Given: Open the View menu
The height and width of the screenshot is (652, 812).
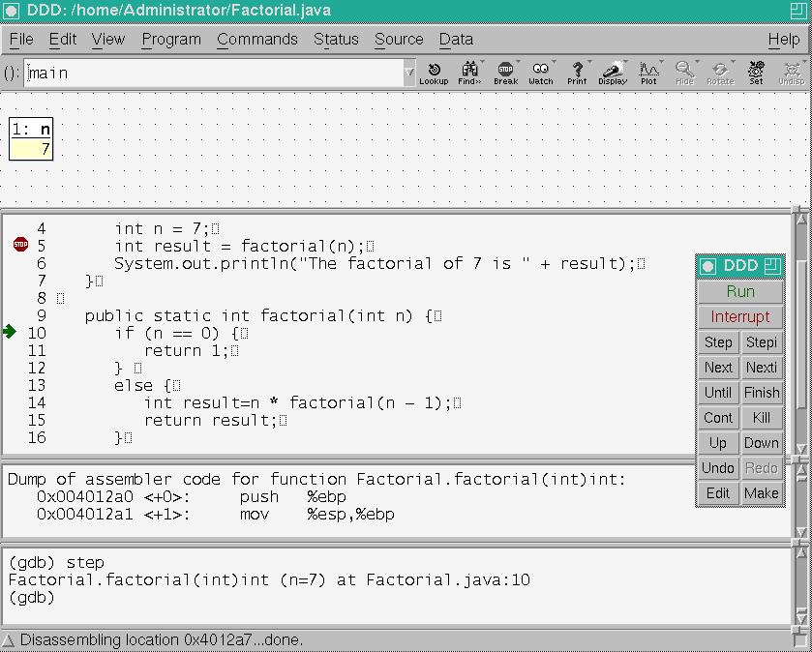Looking at the screenshot, I should 108,40.
